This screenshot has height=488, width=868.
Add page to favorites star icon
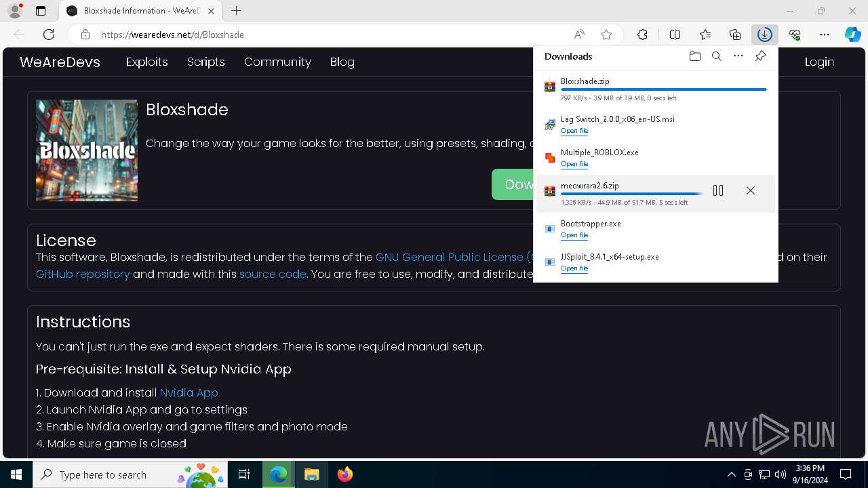tap(606, 35)
